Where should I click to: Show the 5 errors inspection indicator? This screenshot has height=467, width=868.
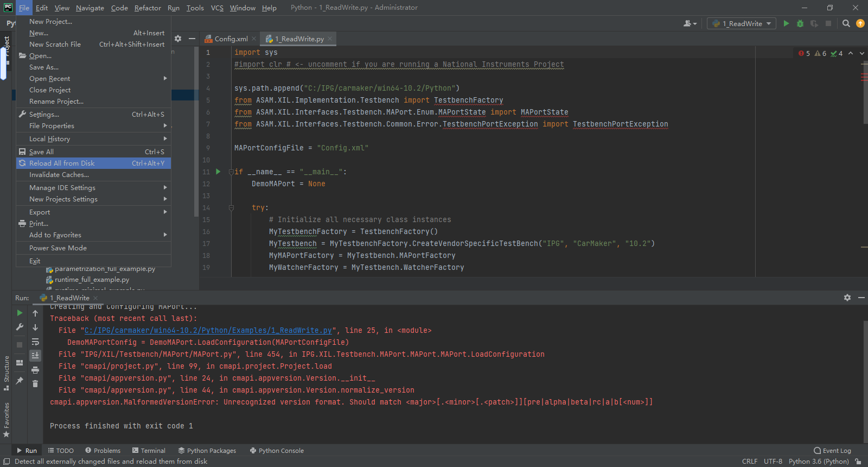805,53
